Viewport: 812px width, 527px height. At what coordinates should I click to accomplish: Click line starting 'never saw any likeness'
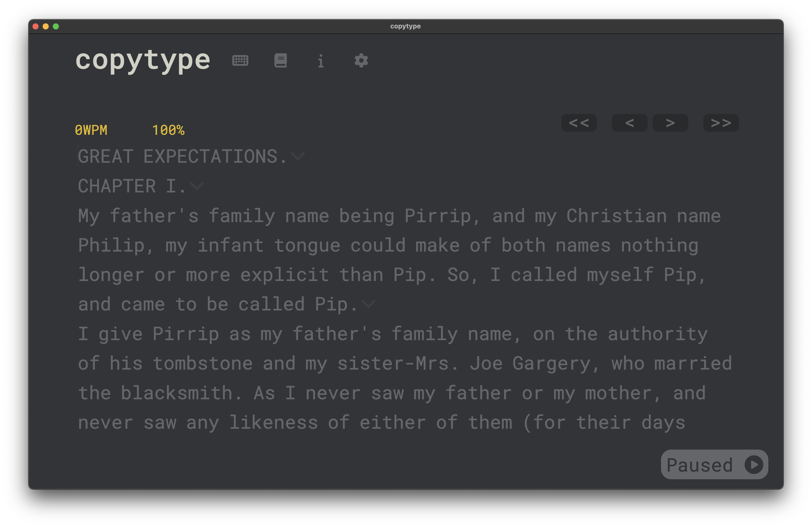coord(381,423)
